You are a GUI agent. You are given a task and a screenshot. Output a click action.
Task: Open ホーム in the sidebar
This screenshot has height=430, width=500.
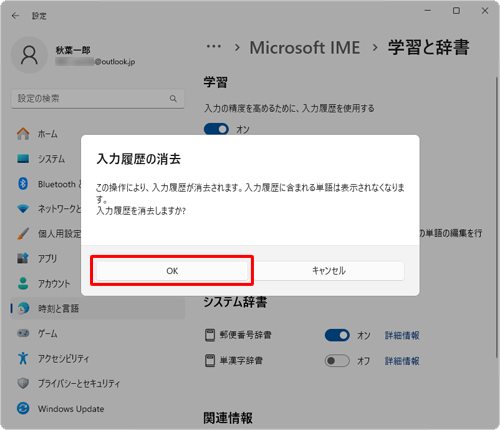(23, 134)
